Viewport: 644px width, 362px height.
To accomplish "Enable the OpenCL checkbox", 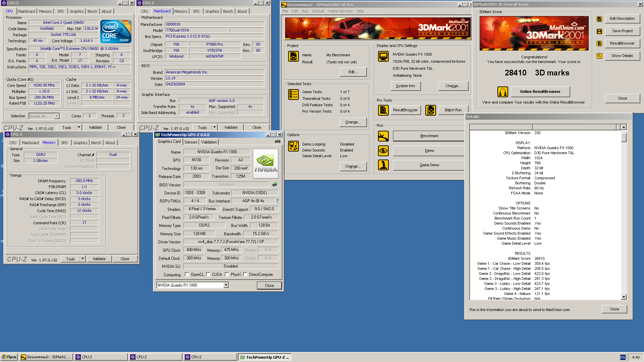I will coord(187,275).
